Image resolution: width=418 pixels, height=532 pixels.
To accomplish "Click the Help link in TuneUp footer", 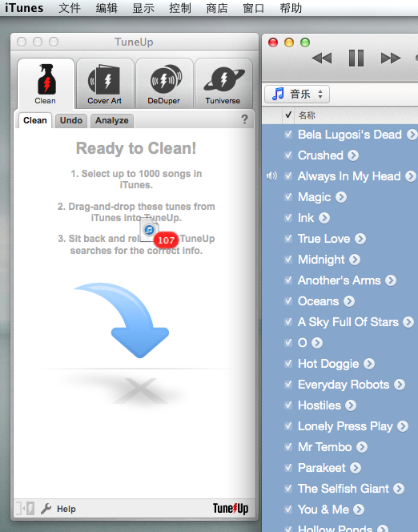I will [x=66, y=509].
